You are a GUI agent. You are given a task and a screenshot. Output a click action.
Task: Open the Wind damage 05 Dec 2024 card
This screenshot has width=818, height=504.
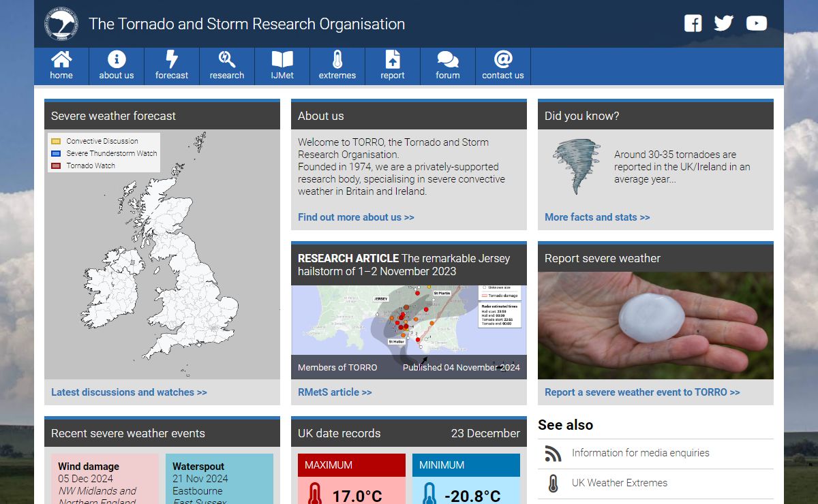click(x=105, y=479)
